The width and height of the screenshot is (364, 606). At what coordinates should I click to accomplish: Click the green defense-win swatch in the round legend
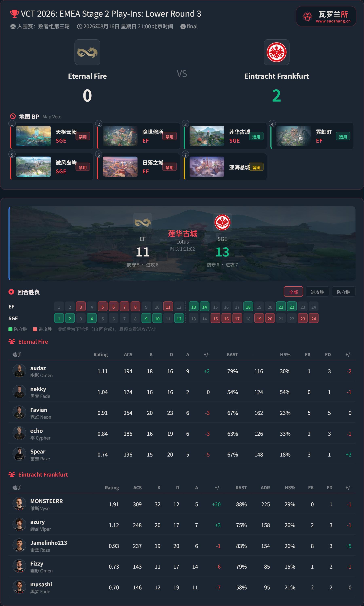point(10,329)
